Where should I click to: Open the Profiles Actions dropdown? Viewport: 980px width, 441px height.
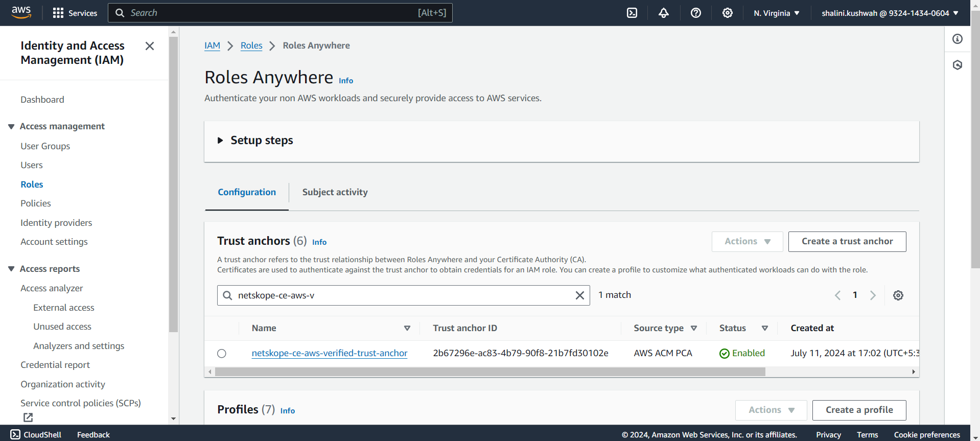coord(771,410)
